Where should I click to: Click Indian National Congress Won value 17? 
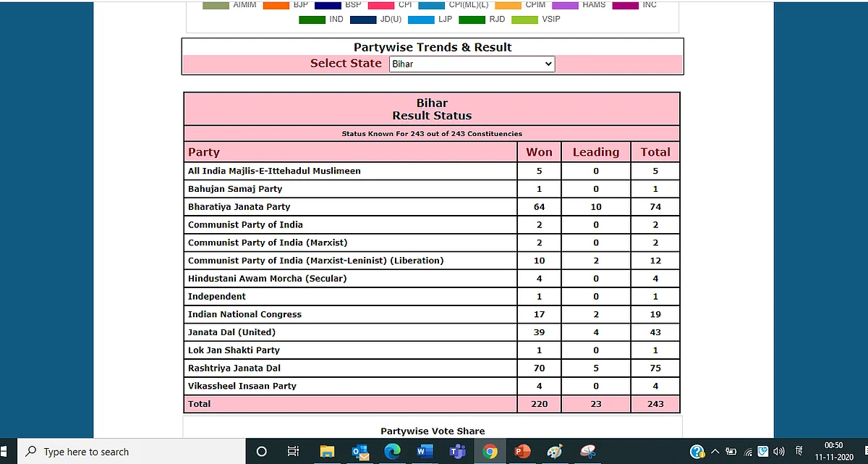539,314
